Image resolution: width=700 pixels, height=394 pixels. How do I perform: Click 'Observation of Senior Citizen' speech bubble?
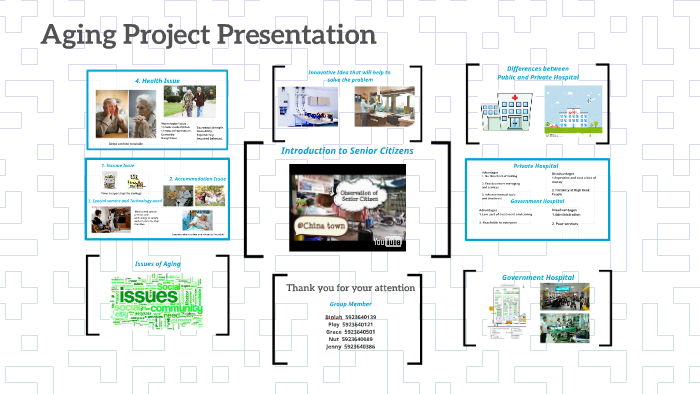pos(359,195)
